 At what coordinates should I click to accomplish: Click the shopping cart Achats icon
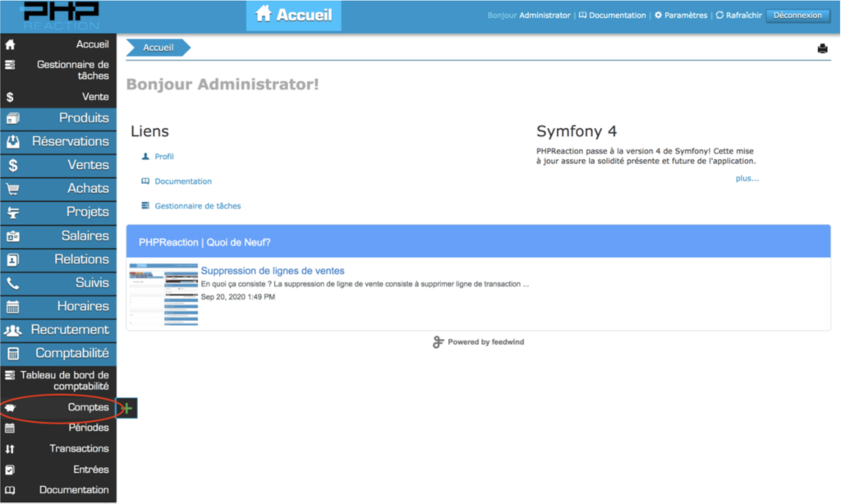pyautogui.click(x=12, y=189)
